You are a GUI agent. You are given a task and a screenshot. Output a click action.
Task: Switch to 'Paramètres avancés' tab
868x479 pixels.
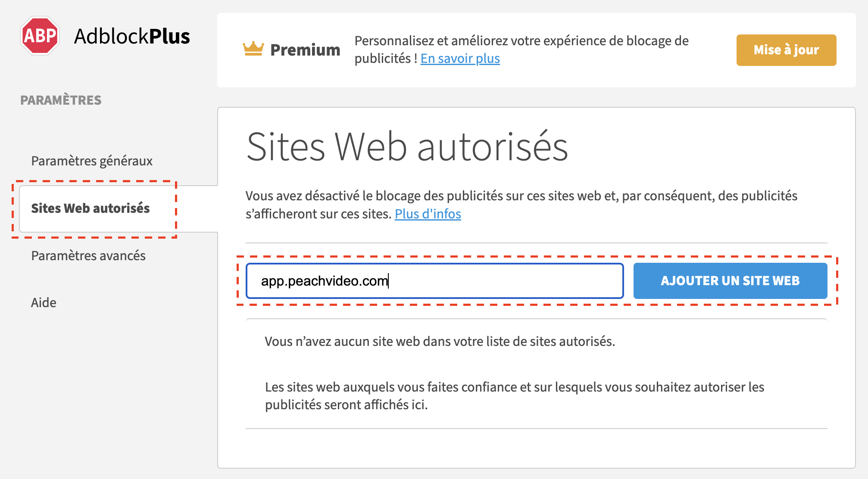click(x=88, y=256)
